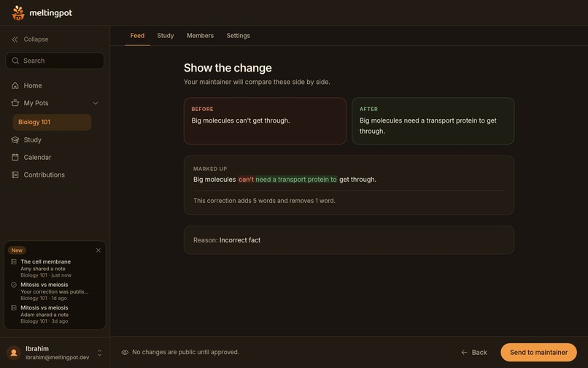Dismiss the New notifications panel
588x368 pixels.
[98, 250]
